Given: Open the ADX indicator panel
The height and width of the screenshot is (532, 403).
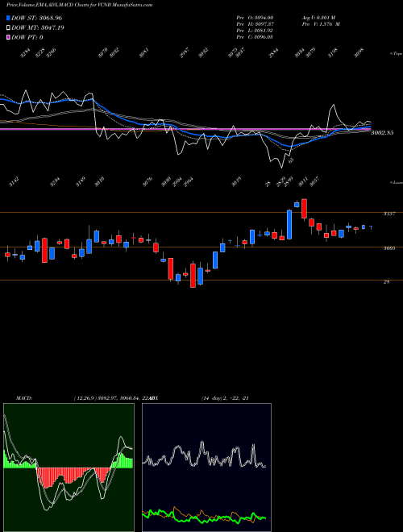Looking at the screenshot, I should tap(206, 468).
